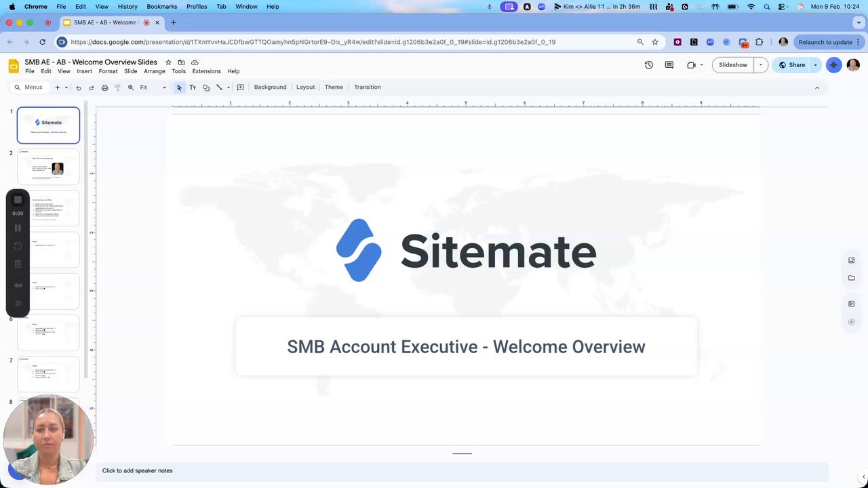Open version history clock icon
868x488 pixels.
(649, 65)
